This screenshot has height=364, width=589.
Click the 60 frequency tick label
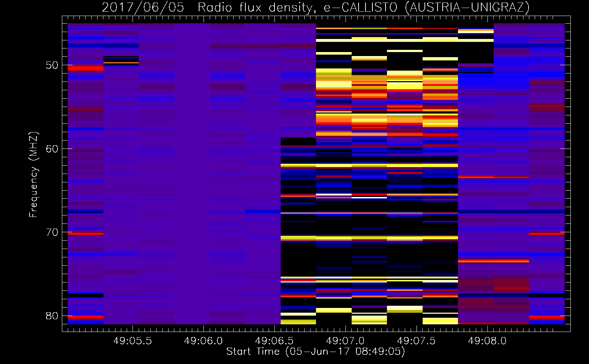click(x=52, y=149)
